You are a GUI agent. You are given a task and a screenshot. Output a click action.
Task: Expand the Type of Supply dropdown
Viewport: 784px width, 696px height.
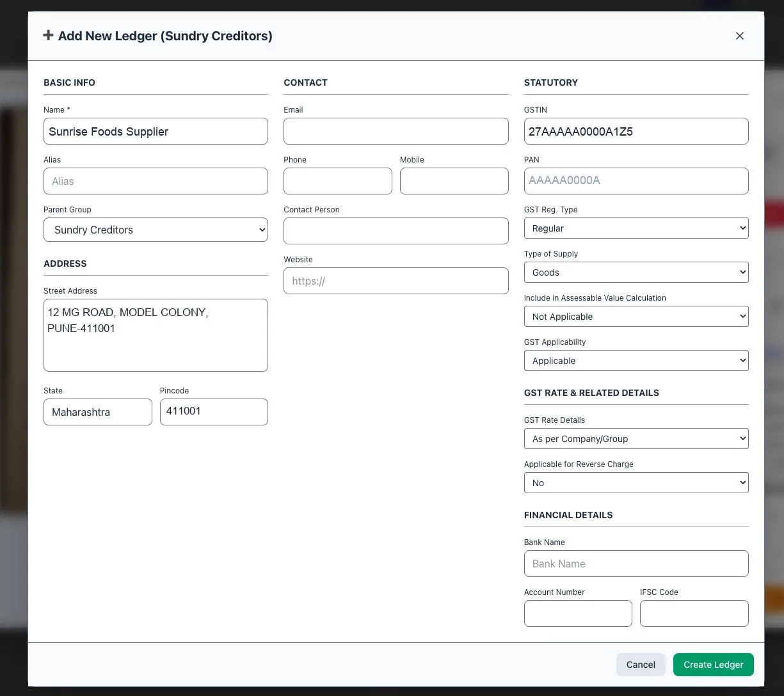(x=636, y=273)
